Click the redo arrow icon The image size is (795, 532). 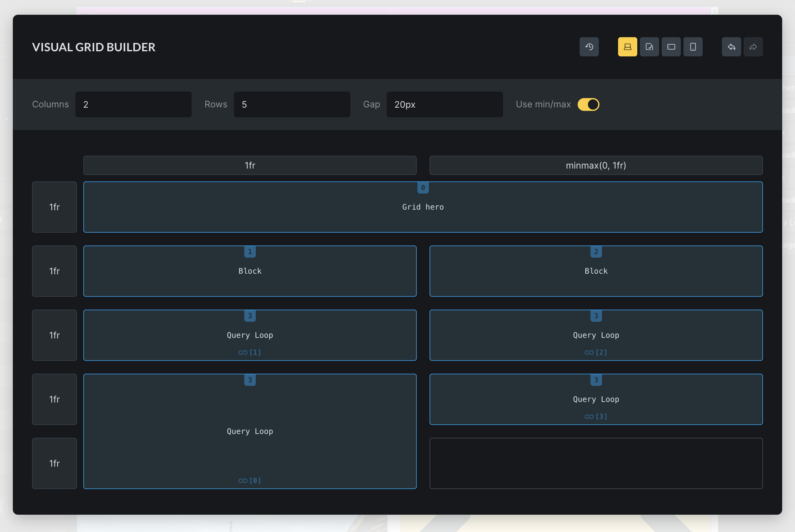point(753,47)
